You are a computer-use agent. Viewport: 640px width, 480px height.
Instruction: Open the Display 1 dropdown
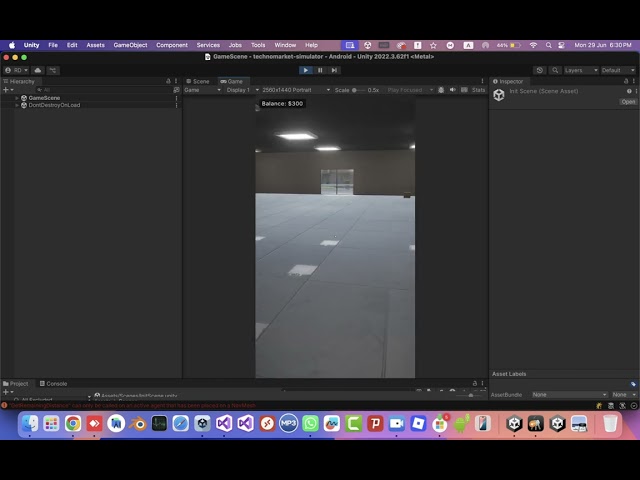click(x=242, y=90)
